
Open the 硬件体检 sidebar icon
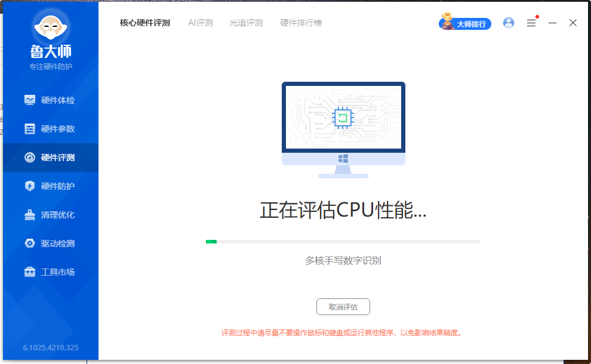(30, 100)
